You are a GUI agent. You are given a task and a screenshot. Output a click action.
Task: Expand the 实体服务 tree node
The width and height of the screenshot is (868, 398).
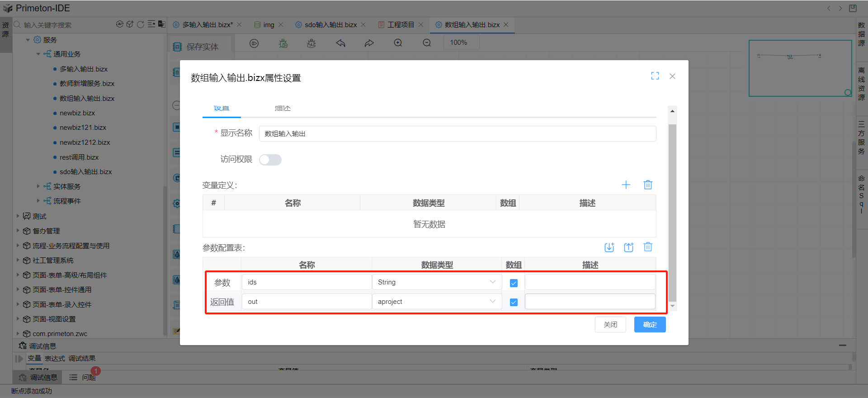coord(38,186)
